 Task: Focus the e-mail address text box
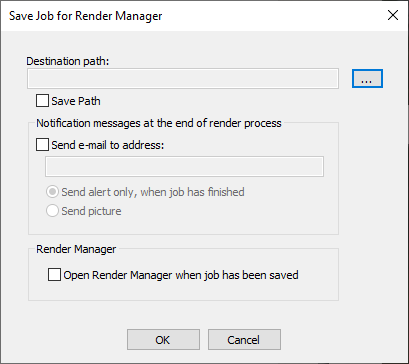pyautogui.click(x=184, y=166)
